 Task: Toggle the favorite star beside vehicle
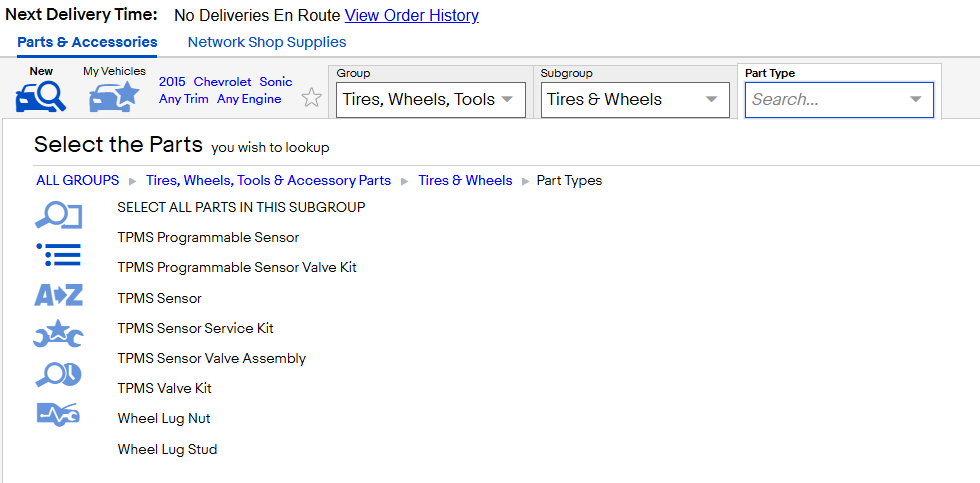(311, 98)
